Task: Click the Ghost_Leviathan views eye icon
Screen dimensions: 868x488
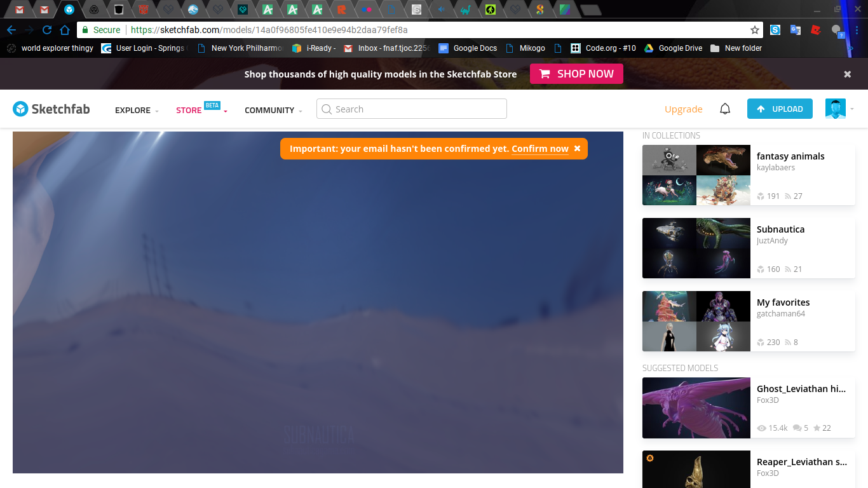Action: [x=761, y=428]
